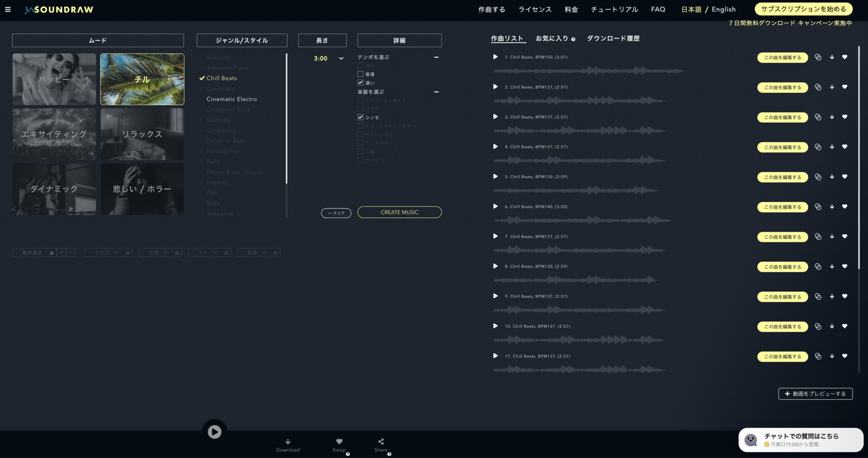Click the Keep heart icon in bottom bar
This screenshot has width=868, height=458.
coord(339,441)
